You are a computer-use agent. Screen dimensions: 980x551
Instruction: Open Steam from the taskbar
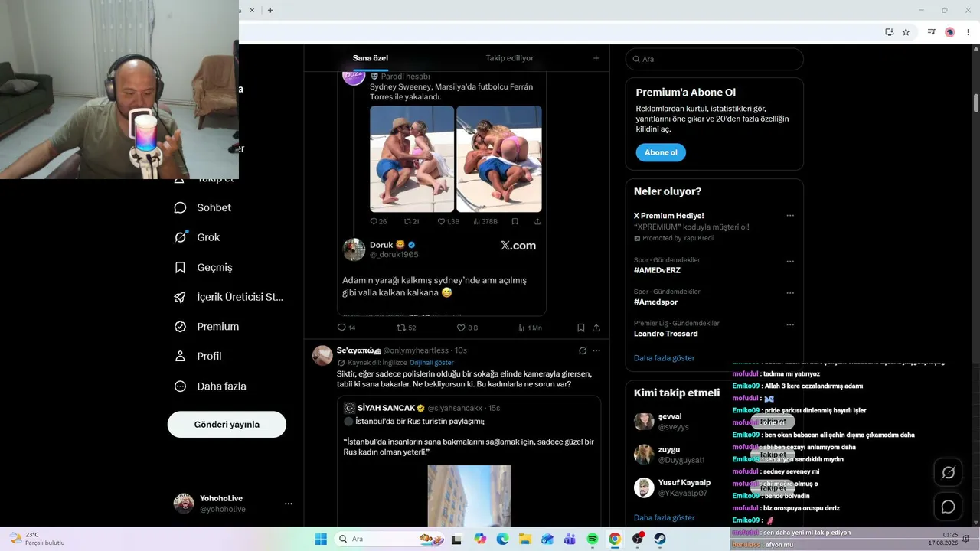pyautogui.click(x=660, y=539)
